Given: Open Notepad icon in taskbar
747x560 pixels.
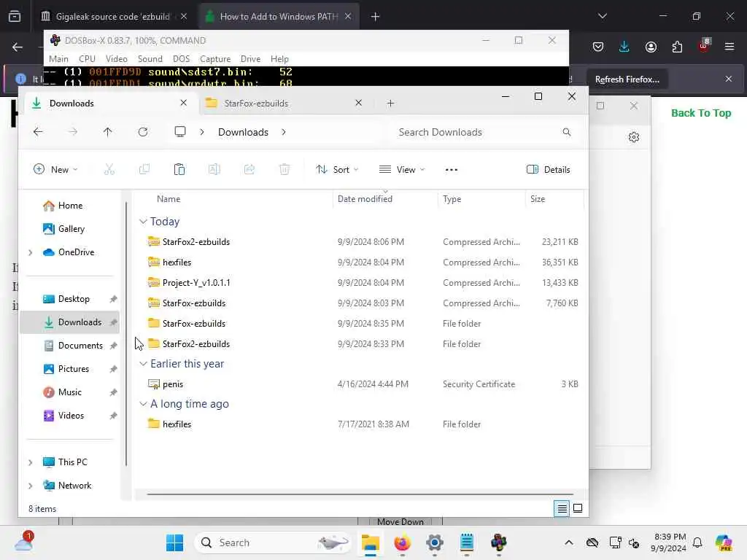Looking at the screenshot, I should point(467,542).
